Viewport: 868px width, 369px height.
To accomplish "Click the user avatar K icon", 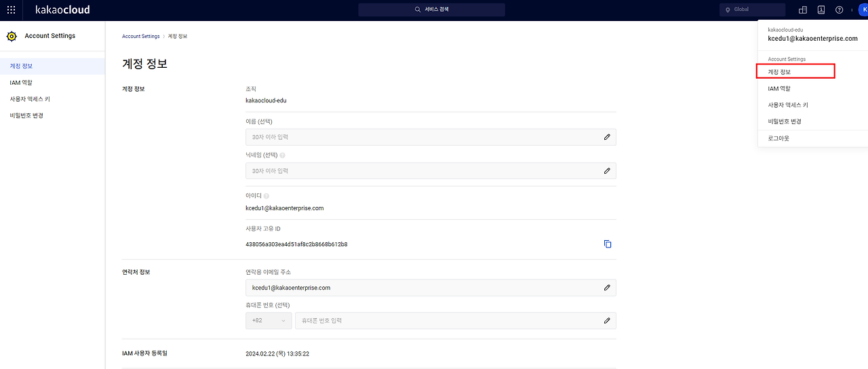I will [864, 10].
